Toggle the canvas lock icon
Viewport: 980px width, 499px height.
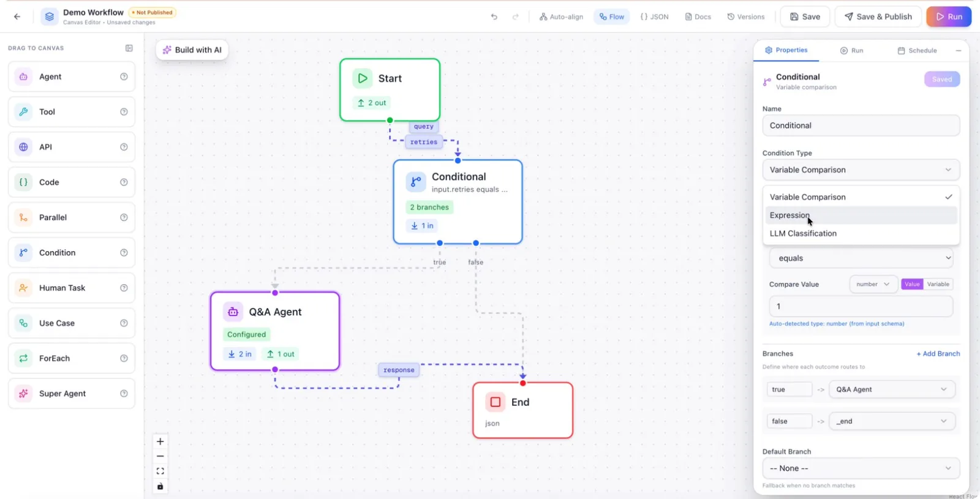pyautogui.click(x=160, y=486)
